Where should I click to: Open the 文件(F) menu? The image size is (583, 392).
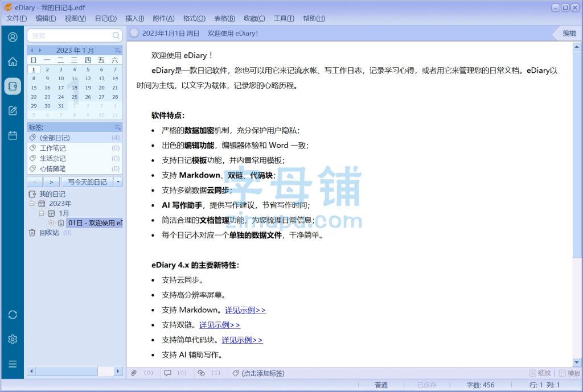[17, 18]
